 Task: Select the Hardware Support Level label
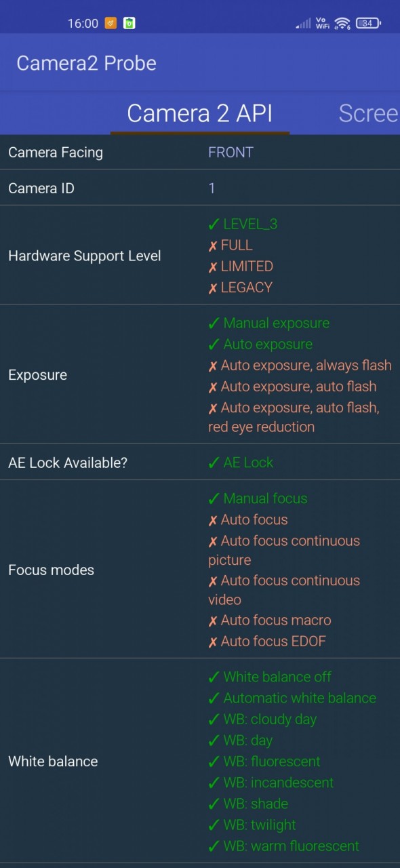(x=85, y=256)
